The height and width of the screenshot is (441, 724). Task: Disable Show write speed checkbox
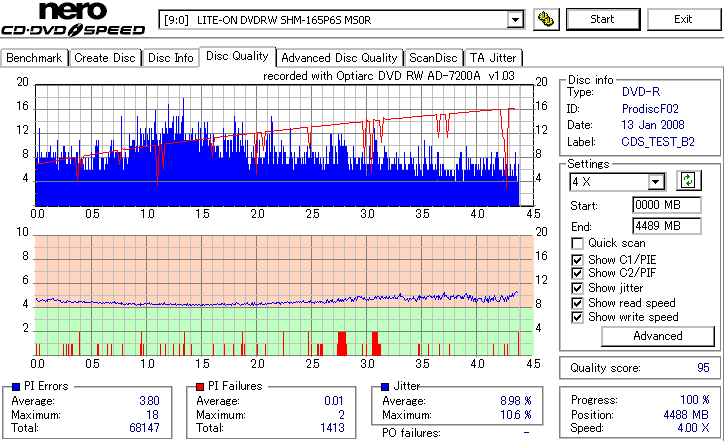[577, 317]
